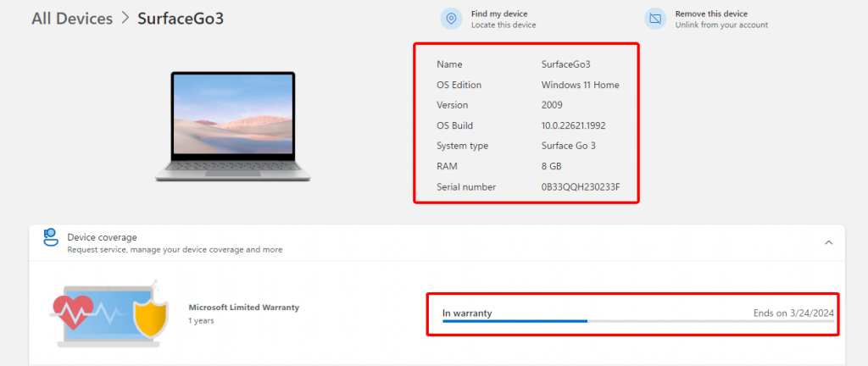Open the All Devices breadcrumb link
The width and height of the screenshot is (868, 366).
click(72, 19)
